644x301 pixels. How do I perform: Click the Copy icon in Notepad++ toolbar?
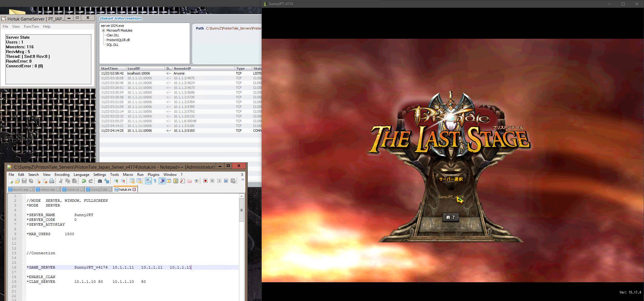click(x=68, y=181)
